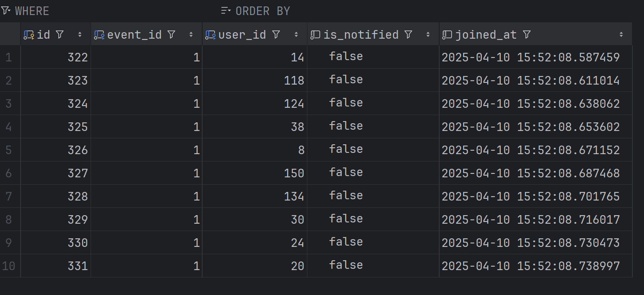Click the id cell 325

[x=56, y=127]
